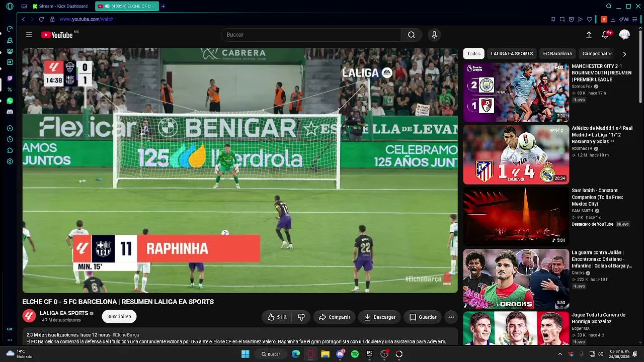Open the WhatsApp sidebar panel
The width and height of the screenshot is (644, 362).
click(10, 101)
